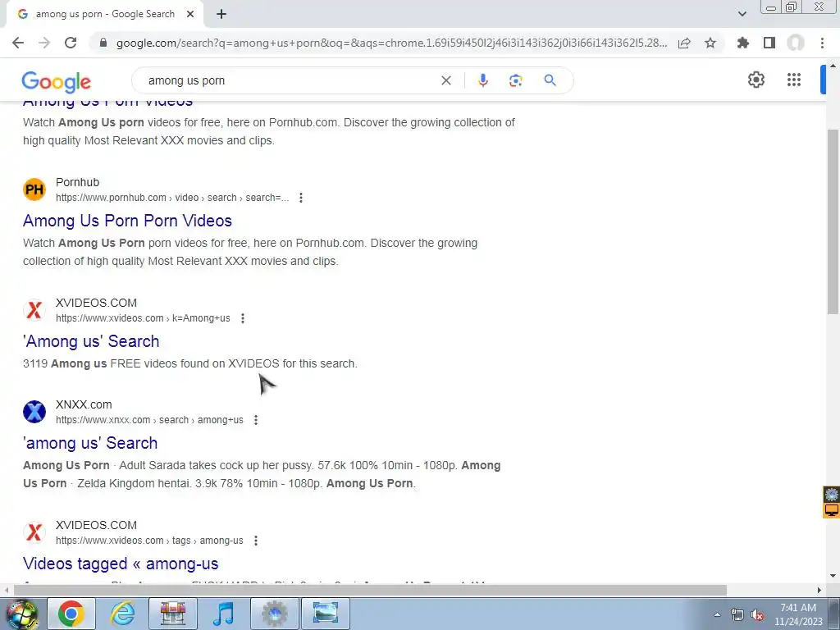Click the horizontal scrollbar right arrow
This screenshot has width=840, height=630.
pos(819,590)
